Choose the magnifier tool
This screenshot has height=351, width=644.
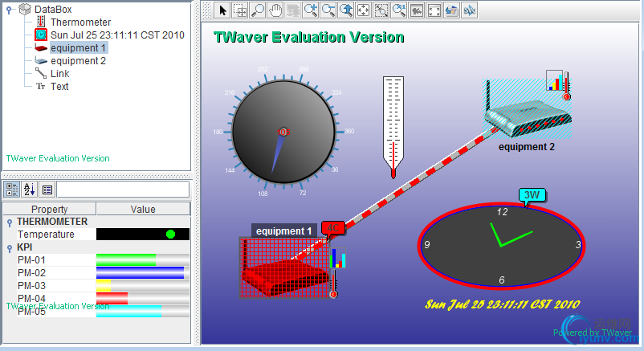(x=258, y=10)
